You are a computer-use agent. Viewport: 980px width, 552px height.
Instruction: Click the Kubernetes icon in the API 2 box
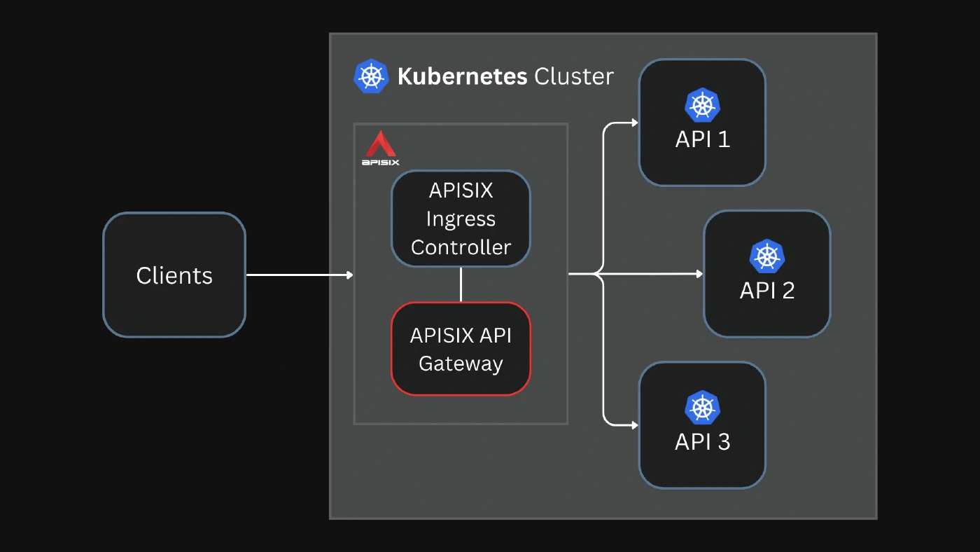(x=767, y=256)
